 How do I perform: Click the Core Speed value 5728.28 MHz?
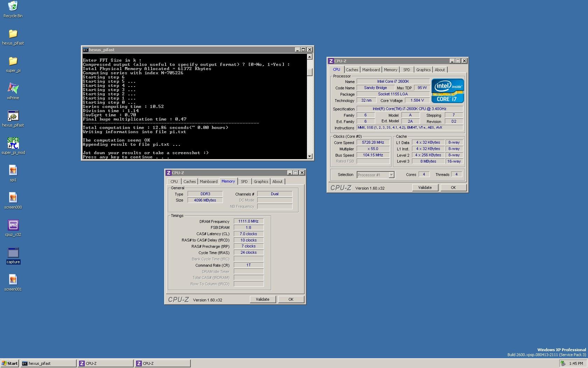pyautogui.click(x=373, y=143)
